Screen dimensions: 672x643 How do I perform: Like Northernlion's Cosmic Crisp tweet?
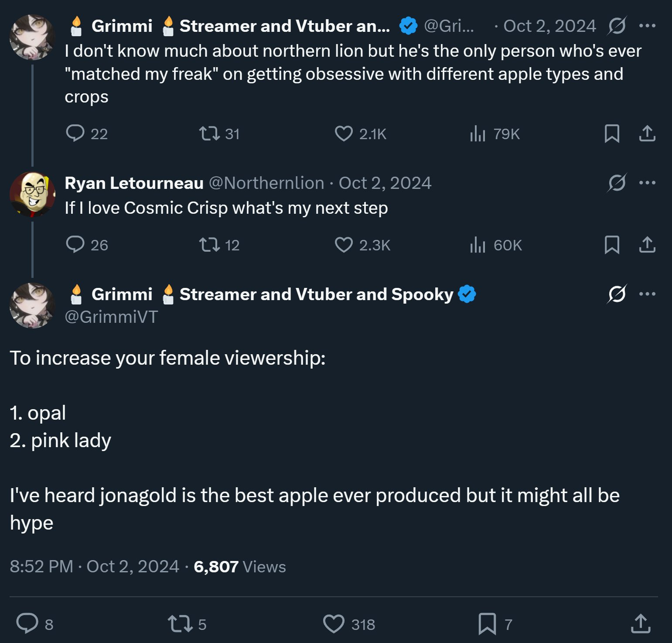[x=344, y=245]
